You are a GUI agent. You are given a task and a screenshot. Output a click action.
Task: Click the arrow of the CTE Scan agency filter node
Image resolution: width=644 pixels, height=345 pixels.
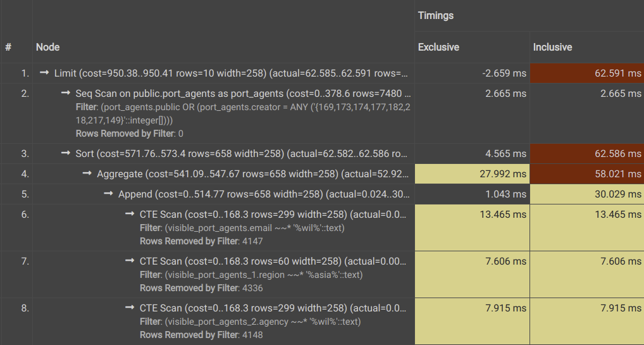(x=130, y=308)
